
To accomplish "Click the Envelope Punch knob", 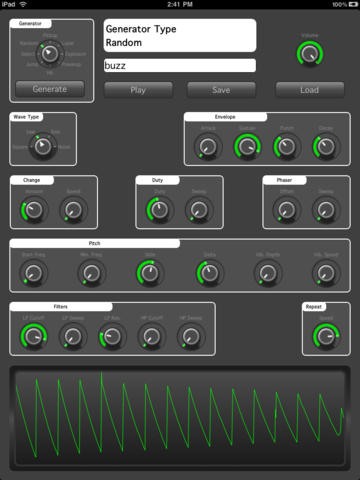I will pos(287,146).
